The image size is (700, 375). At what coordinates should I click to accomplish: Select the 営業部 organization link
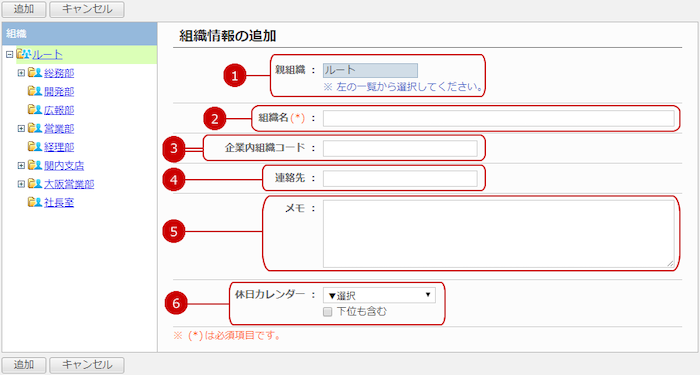[59, 129]
